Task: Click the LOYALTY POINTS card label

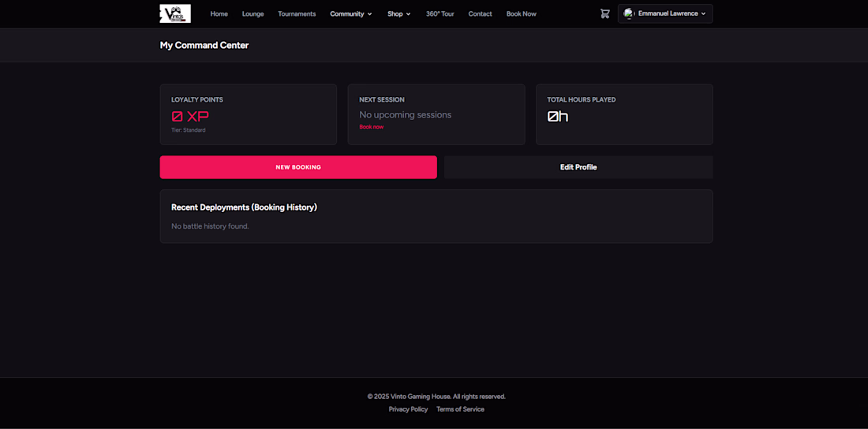Action: click(x=197, y=99)
